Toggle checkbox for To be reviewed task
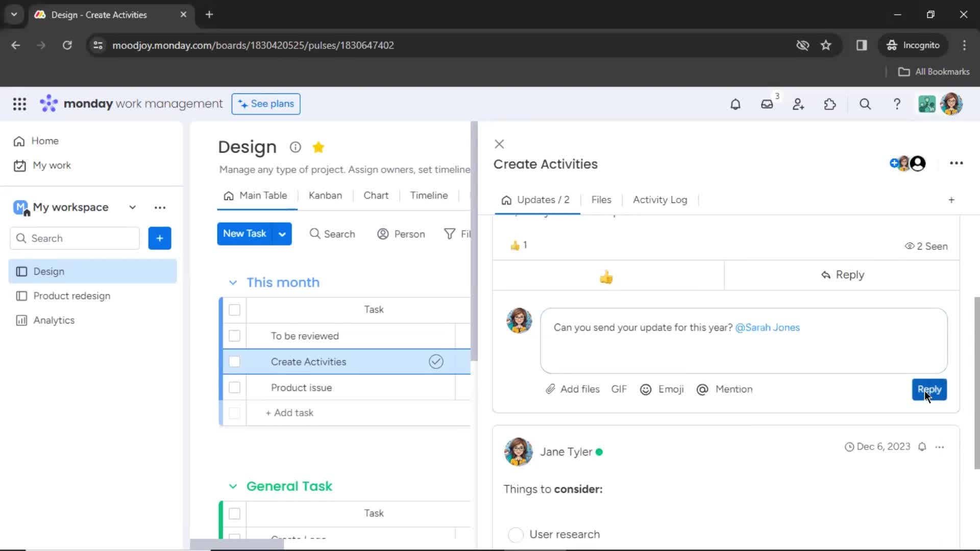 [234, 335]
